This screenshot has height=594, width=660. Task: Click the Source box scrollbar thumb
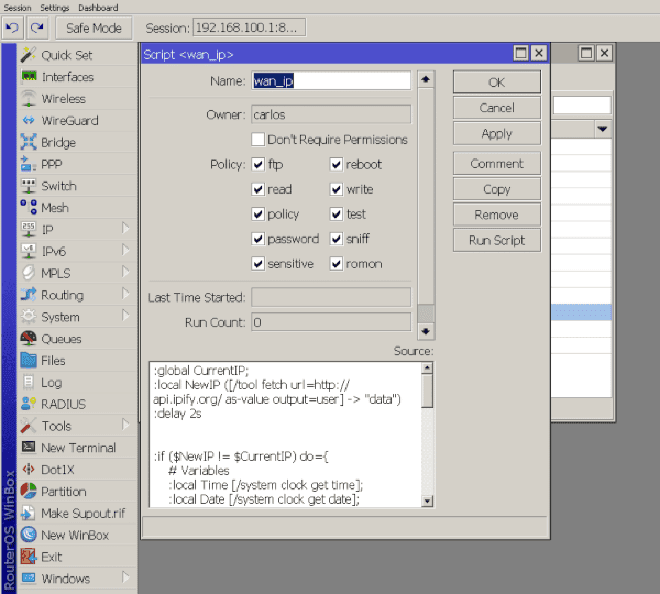pos(427,392)
